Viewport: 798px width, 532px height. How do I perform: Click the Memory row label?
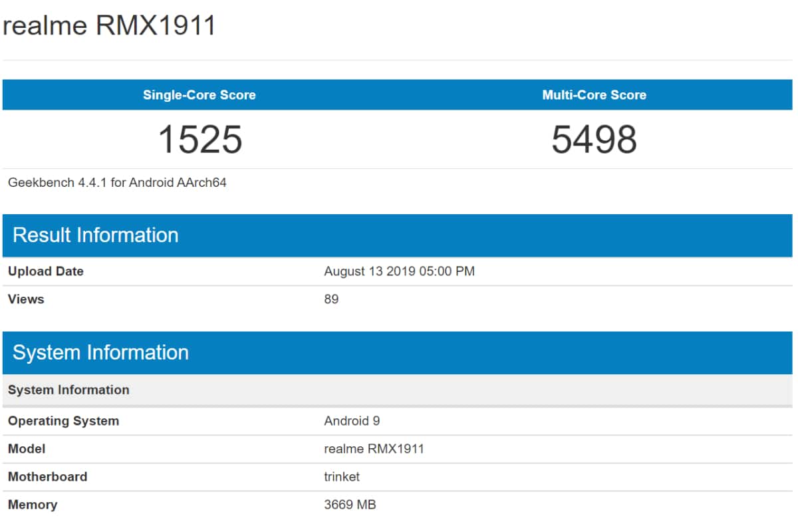coord(33,505)
